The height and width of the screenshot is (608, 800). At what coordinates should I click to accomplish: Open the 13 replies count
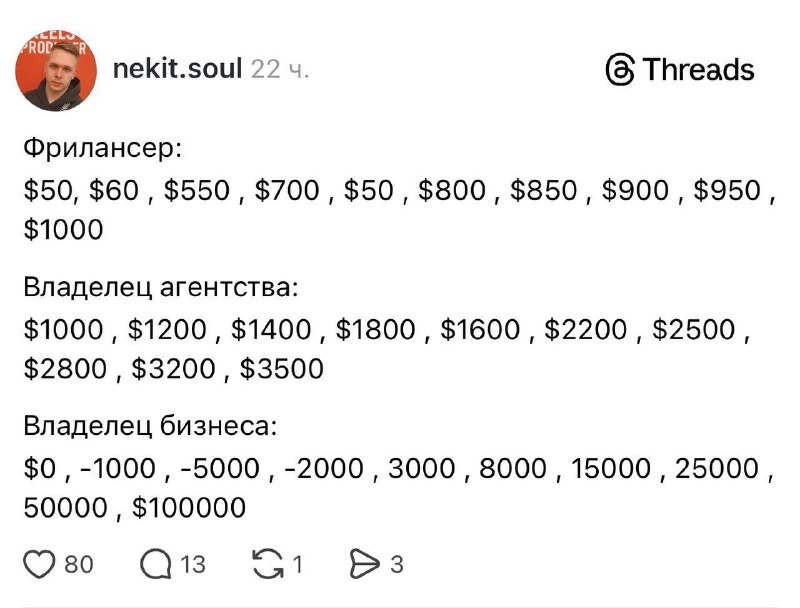click(x=193, y=565)
